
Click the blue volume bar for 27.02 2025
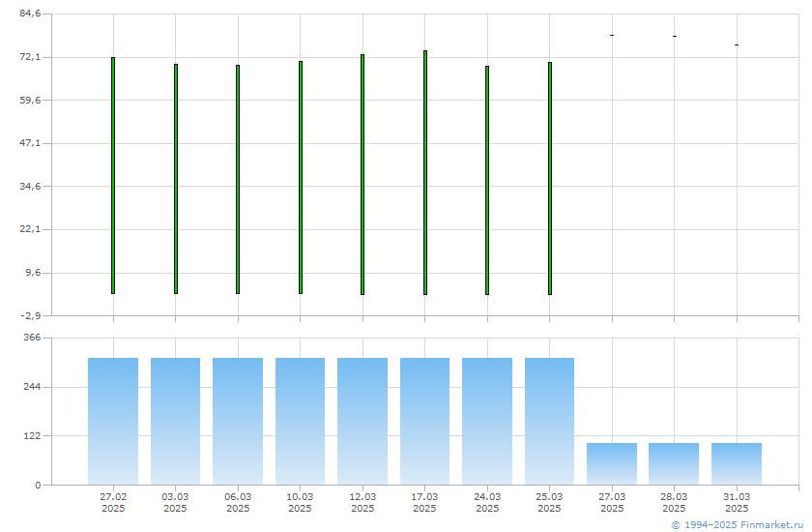coord(113,421)
